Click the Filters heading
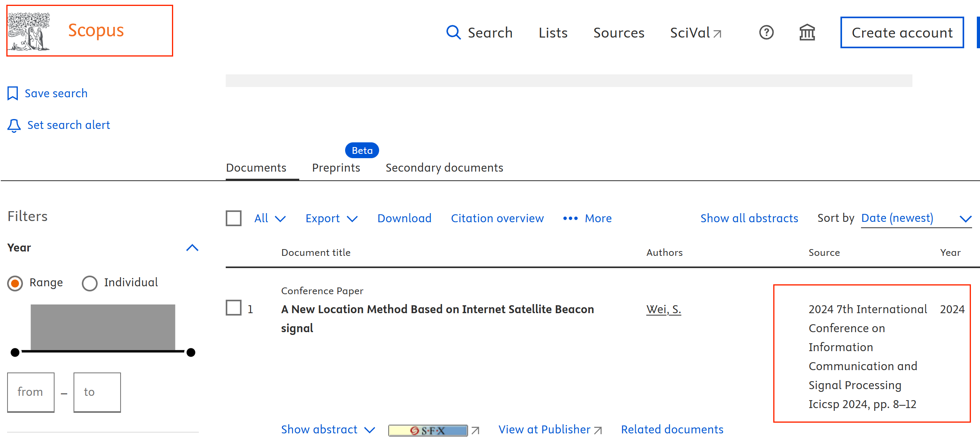Image resolution: width=980 pixels, height=448 pixels. click(28, 216)
